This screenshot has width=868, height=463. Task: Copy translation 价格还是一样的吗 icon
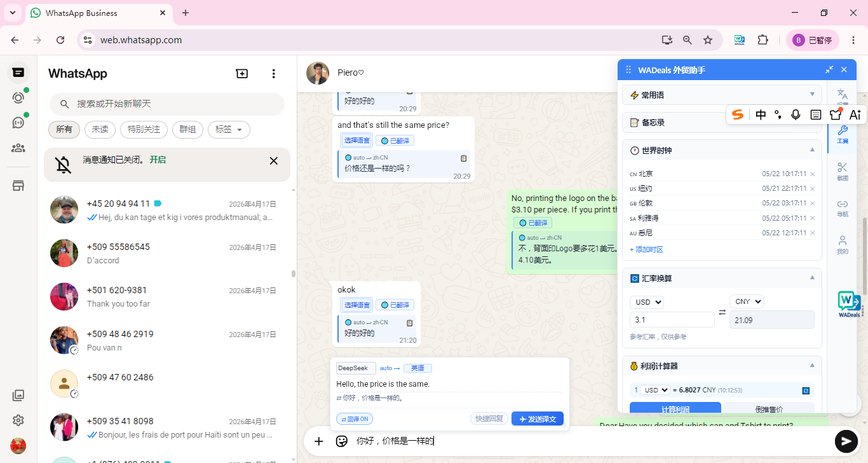coord(464,158)
